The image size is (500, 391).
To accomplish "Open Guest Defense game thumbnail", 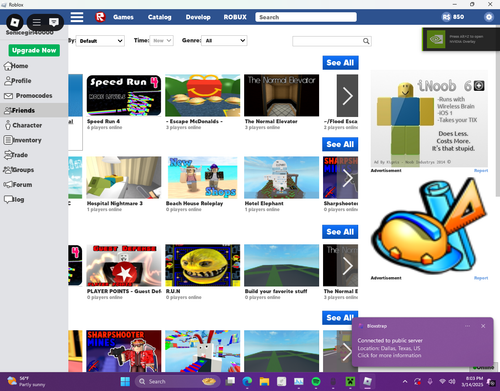I will pos(124,265).
